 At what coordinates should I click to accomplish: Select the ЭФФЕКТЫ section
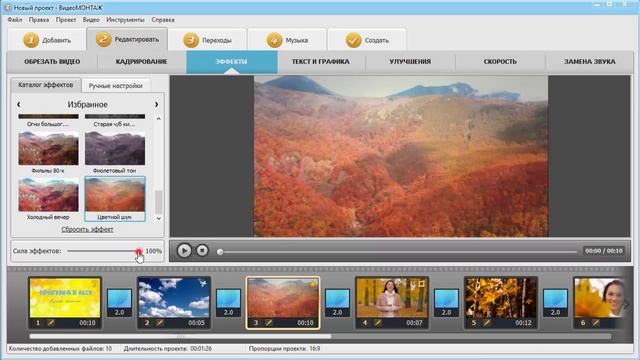coord(232,62)
